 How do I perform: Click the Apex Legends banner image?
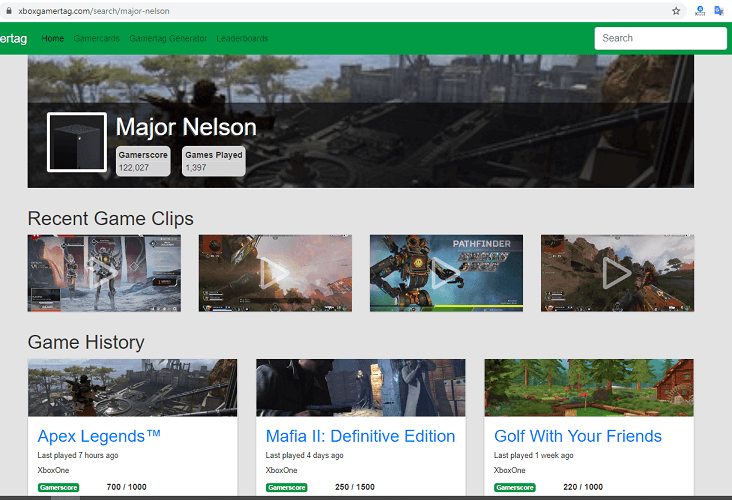pyautogui.click(x=133, y=387)
